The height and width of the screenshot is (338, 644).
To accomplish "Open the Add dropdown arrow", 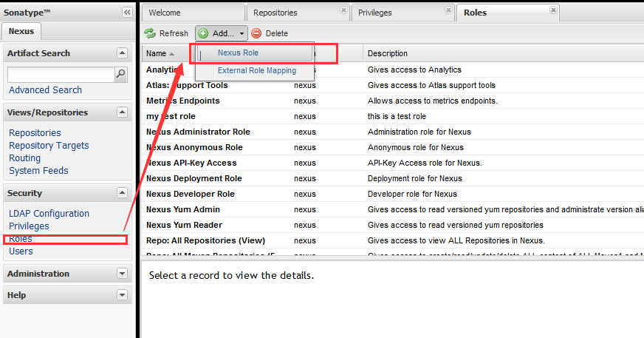I will coord(242,34).
